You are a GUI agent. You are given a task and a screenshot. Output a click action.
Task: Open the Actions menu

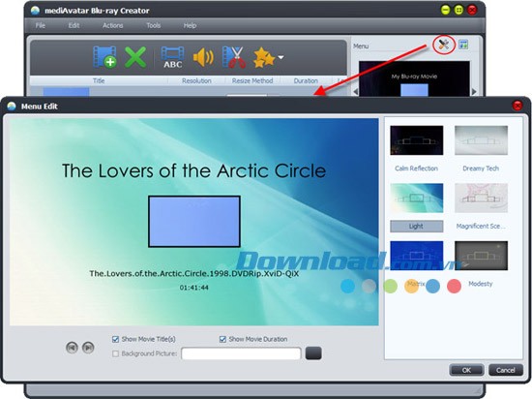click(112, 25)
